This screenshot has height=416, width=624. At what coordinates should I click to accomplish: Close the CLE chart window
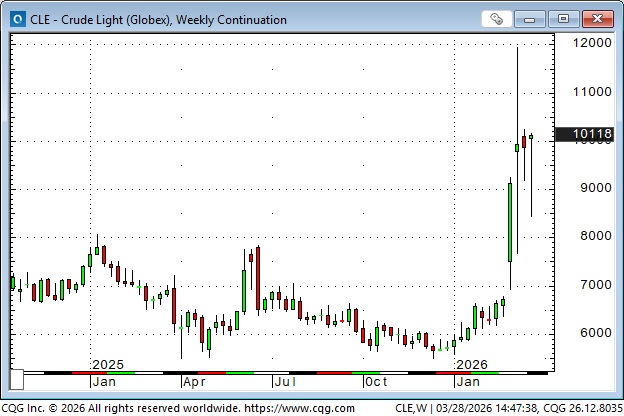coord(596,19)
